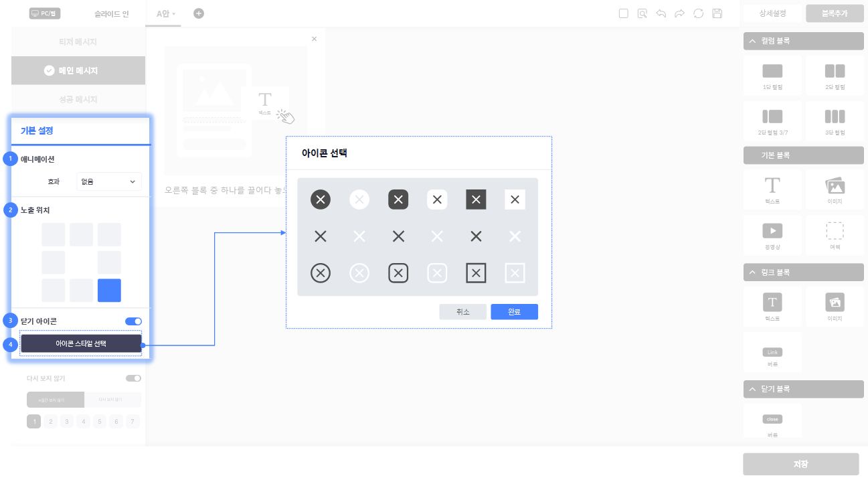
Task: Select the dark outlined sharp-square X icon
Action: pyautogui.click(x=476, y=273)
